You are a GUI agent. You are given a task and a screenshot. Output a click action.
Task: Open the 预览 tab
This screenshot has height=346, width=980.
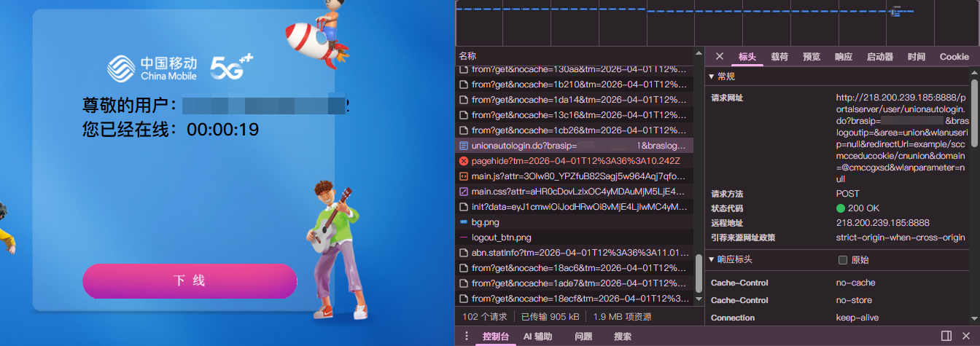click(812, 57)
